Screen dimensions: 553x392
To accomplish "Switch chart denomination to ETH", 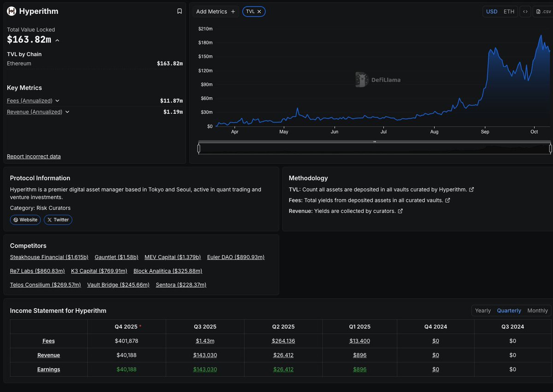I will [509, 12].
